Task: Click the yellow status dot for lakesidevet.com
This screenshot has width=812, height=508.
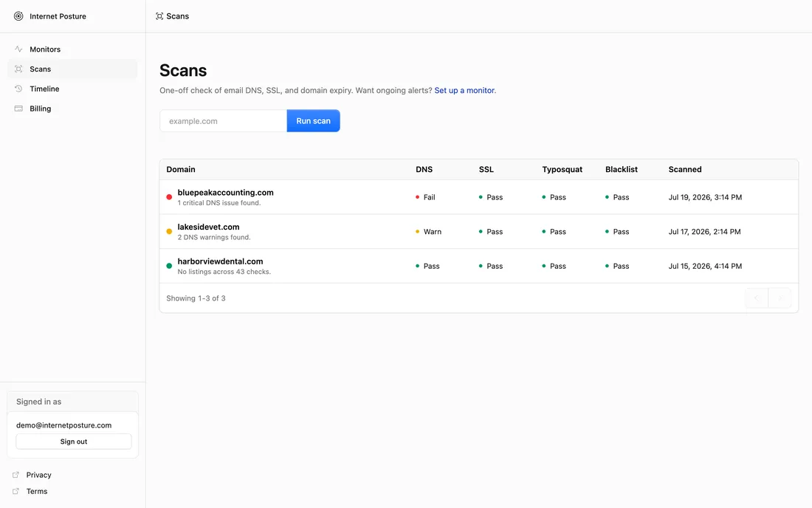Action: [x=169, y=231]
